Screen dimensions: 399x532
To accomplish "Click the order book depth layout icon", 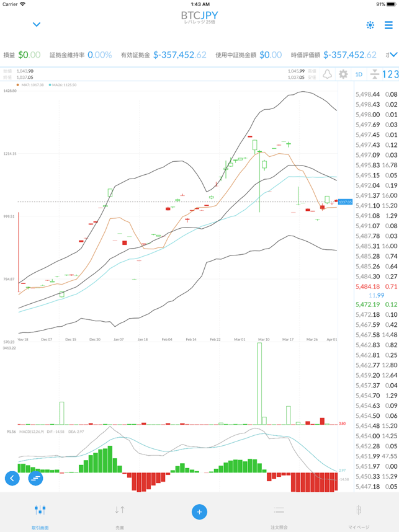I will pyautogui.click(x=375, y=74).
